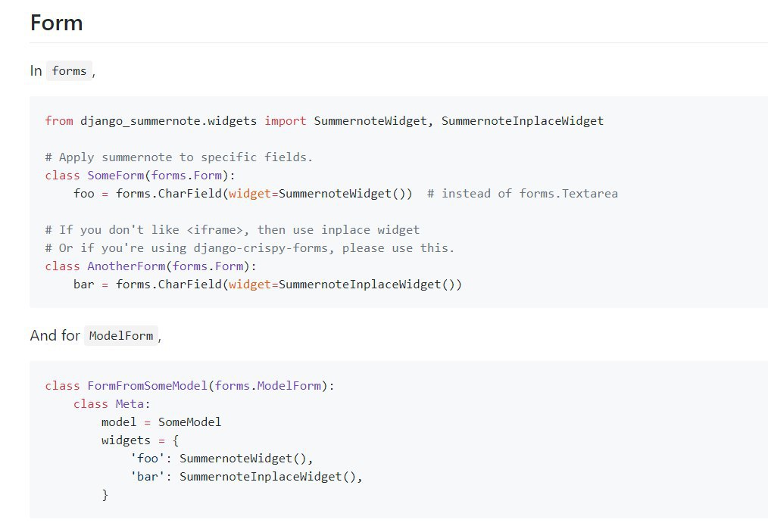Click the "bar = forms.CharField" code line
The width and height of the screenshot is (768, 532).
(267, 285)
